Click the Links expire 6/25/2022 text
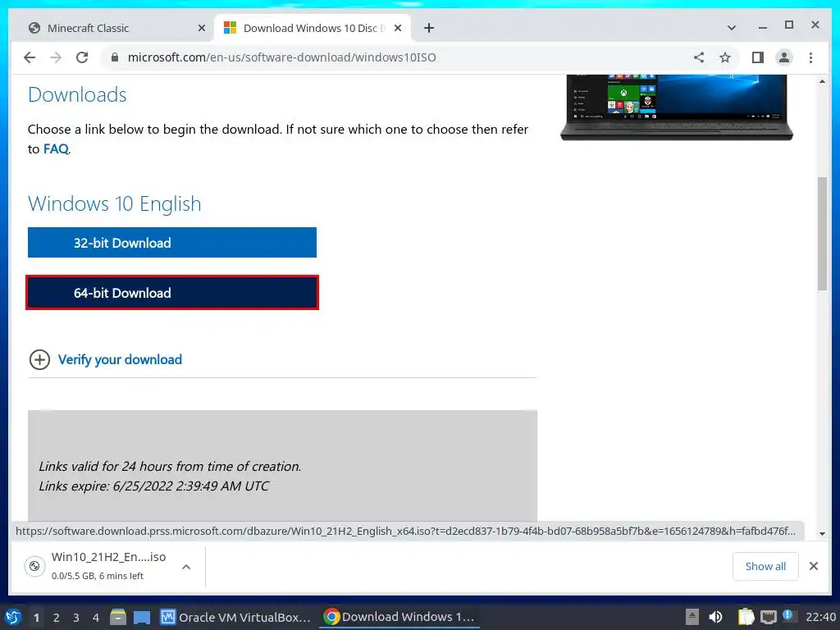Viewport: 840px width, 630px height. (153, 486)
